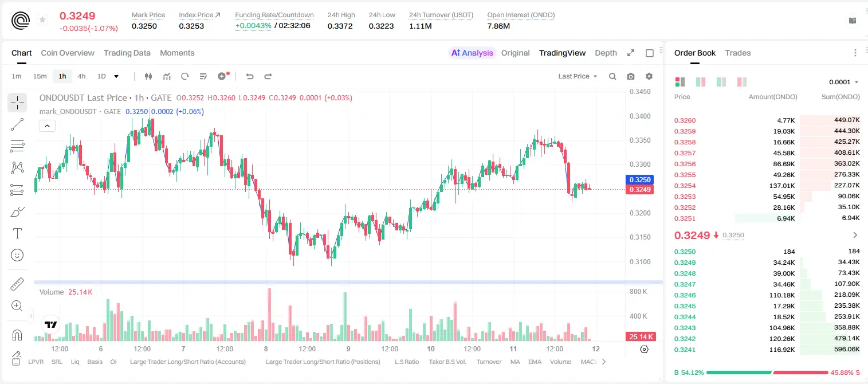Switch to the Coin Overview tab

pyautogui.click(x=68, y=53)
